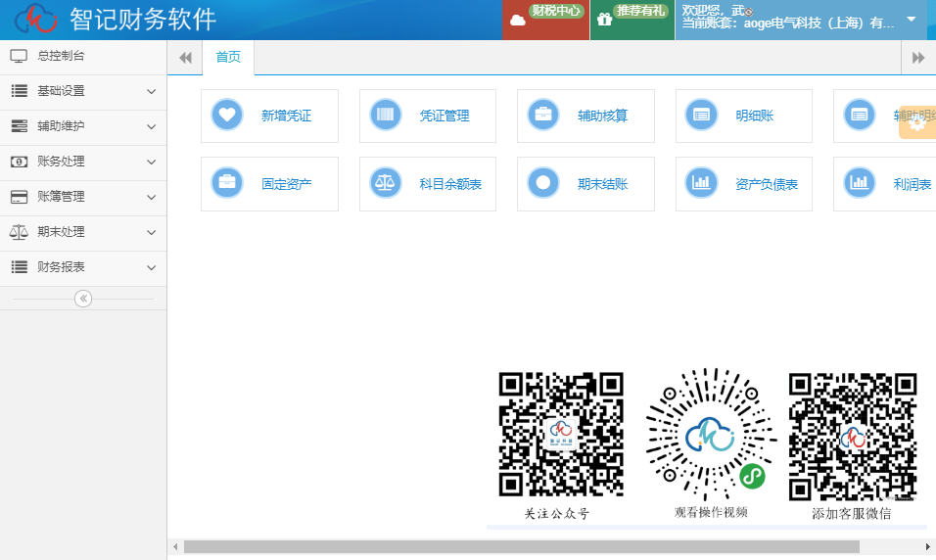Click the 固定资产 briefcase icon
Image resolution: width=936 pixels, height=560 pixels.
pyautogui.click(x=227, y=182)
